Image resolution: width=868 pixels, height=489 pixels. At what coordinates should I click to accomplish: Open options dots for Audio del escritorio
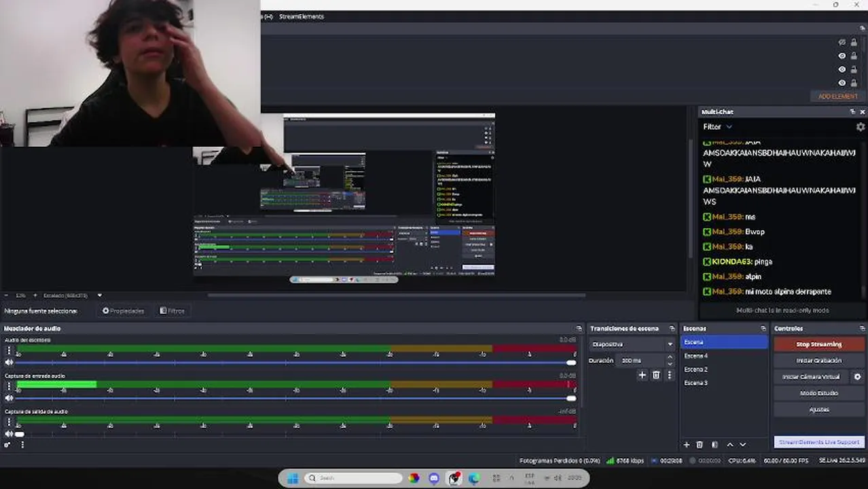coord(9,351)
